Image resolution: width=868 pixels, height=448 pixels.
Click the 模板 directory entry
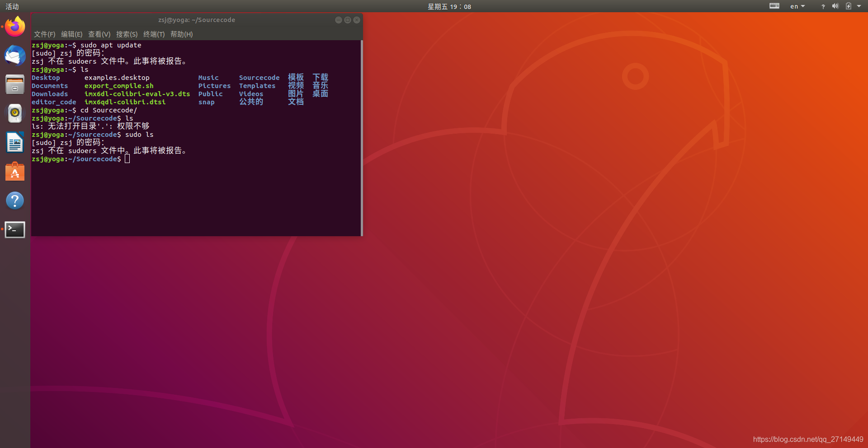click(296, 78)
